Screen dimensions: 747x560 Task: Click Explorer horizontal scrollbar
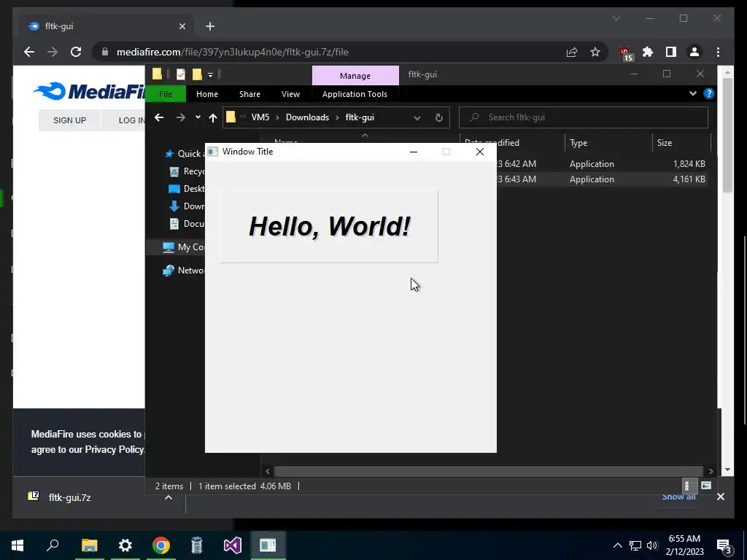click(488, 471)
